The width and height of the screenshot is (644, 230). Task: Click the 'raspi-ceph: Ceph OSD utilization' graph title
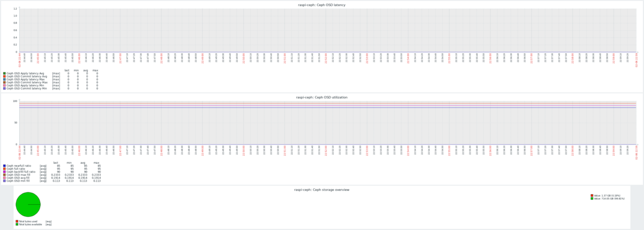321,97
